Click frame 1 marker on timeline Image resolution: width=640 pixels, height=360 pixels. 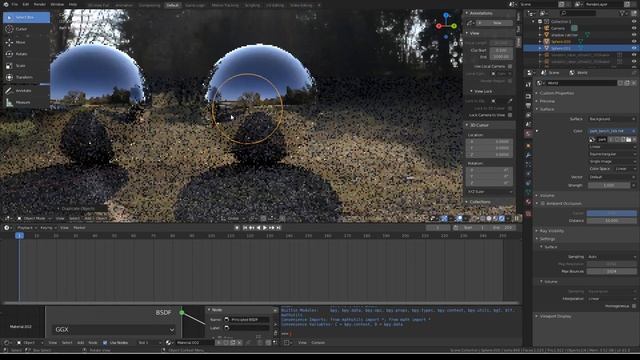coord(19,236)
